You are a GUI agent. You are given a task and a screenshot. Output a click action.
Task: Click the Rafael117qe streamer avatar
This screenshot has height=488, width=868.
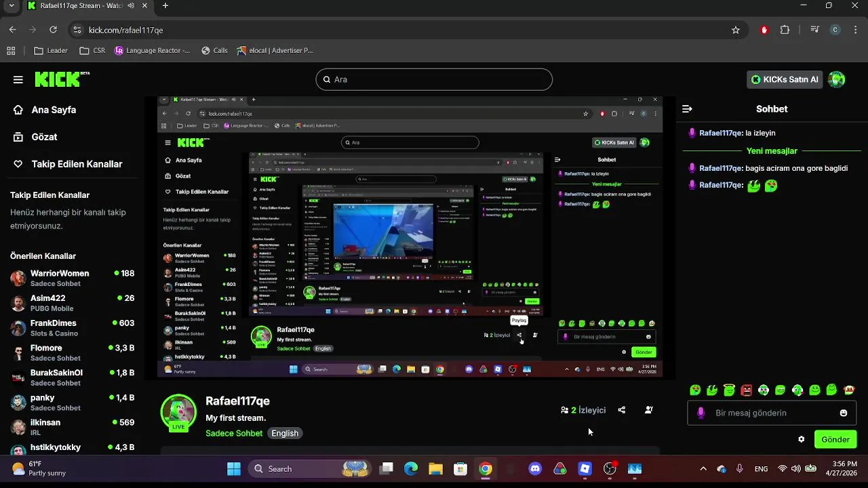pyautogui.click(x=178, y=412)
